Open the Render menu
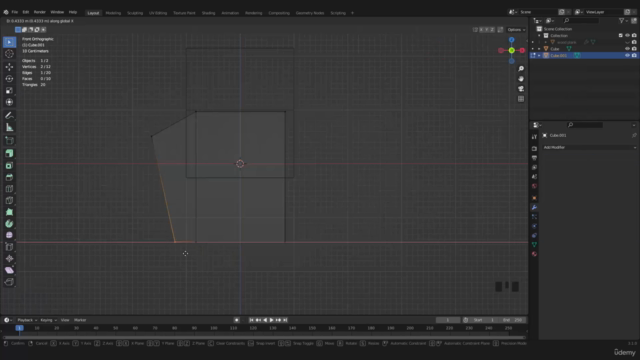This screenshot has height=360, width=640. point(40,12)
